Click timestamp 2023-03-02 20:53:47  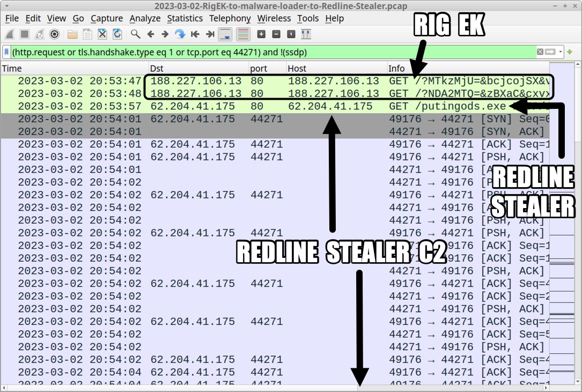click(80, 81)
